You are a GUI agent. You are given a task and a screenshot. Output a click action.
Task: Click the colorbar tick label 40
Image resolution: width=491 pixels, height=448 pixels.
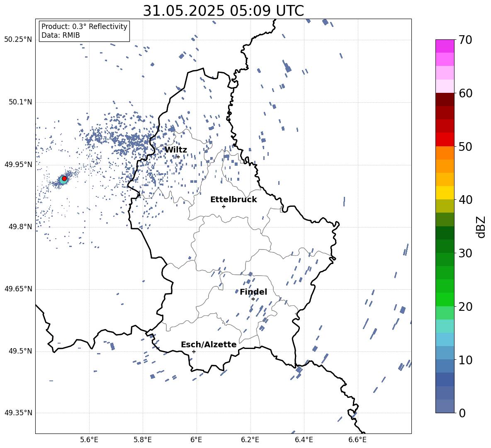pos(465,200)
